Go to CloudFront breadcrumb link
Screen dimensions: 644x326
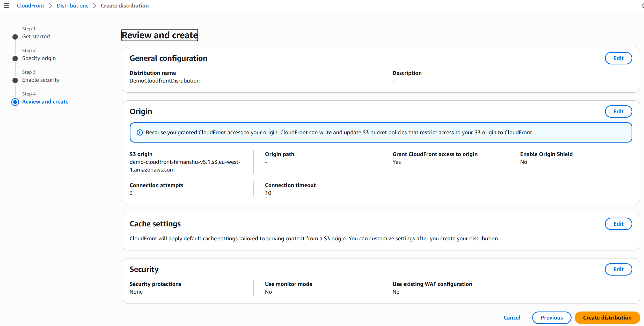pyautogui.click(x=31, y=6)
